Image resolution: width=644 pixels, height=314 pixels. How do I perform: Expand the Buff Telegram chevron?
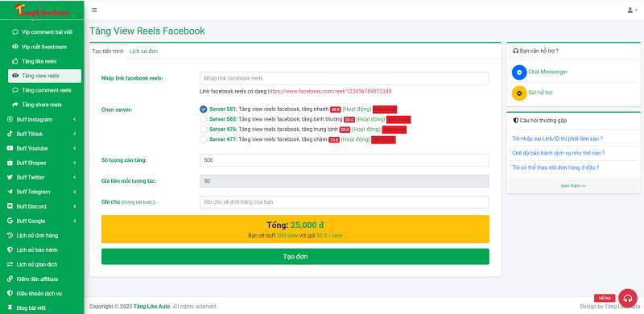click(x=75, y=192)
